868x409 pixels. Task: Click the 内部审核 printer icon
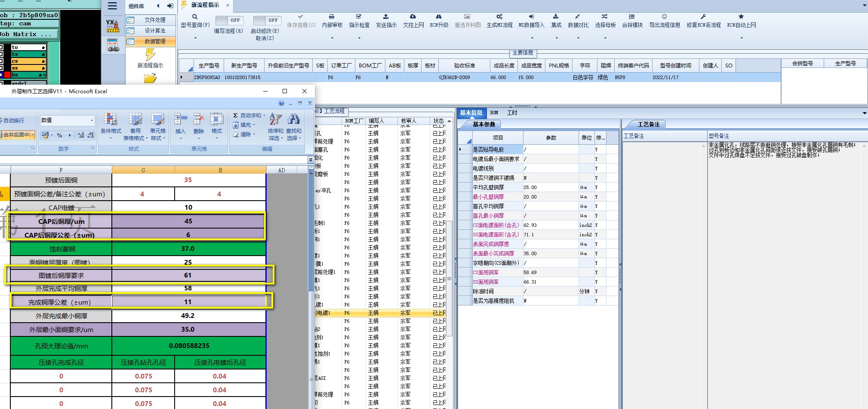click(x=332, y=16)
